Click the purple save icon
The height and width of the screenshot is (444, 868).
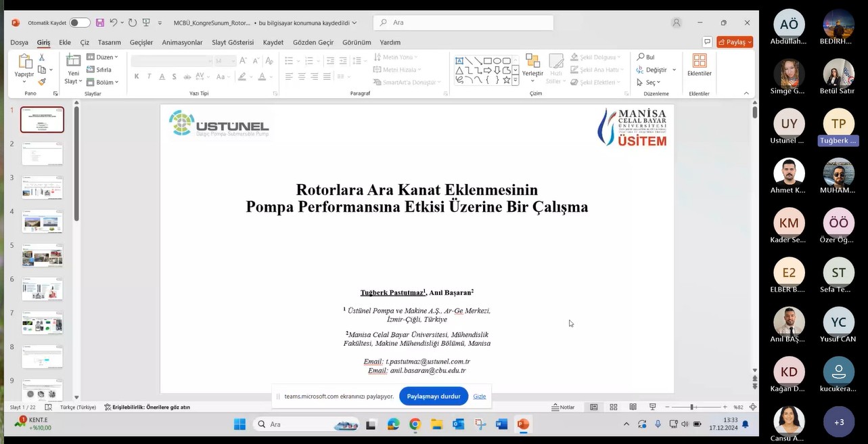(x=100, y=22)
